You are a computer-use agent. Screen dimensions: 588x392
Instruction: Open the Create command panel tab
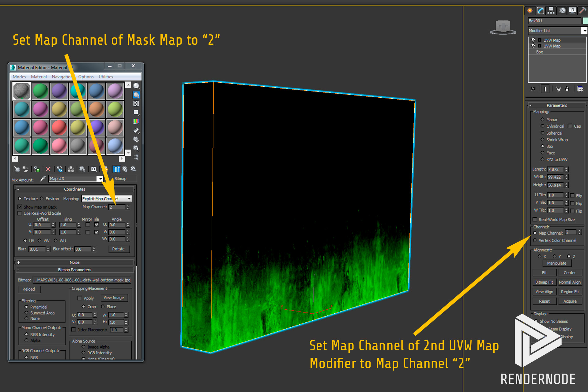[x=530, y=11]
